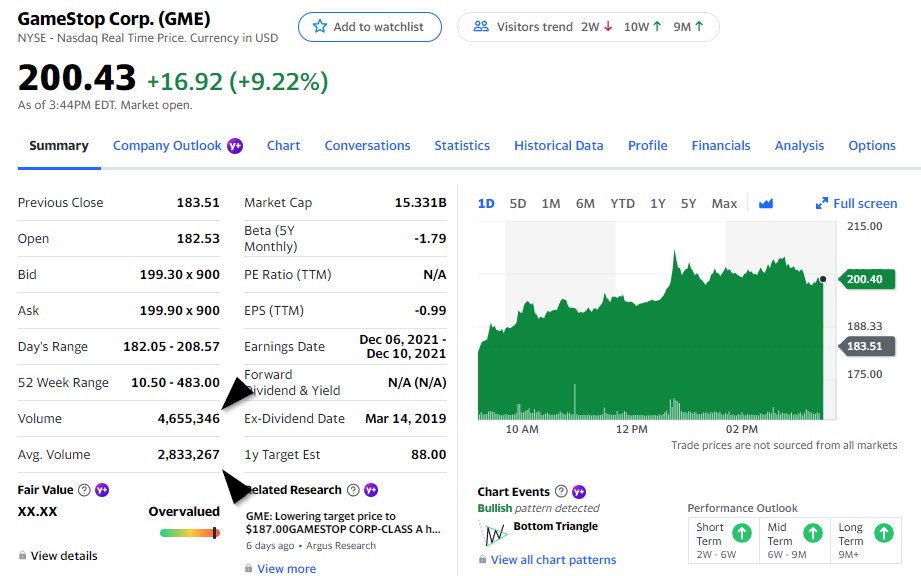Select the 1D chart range

point(486,204)
